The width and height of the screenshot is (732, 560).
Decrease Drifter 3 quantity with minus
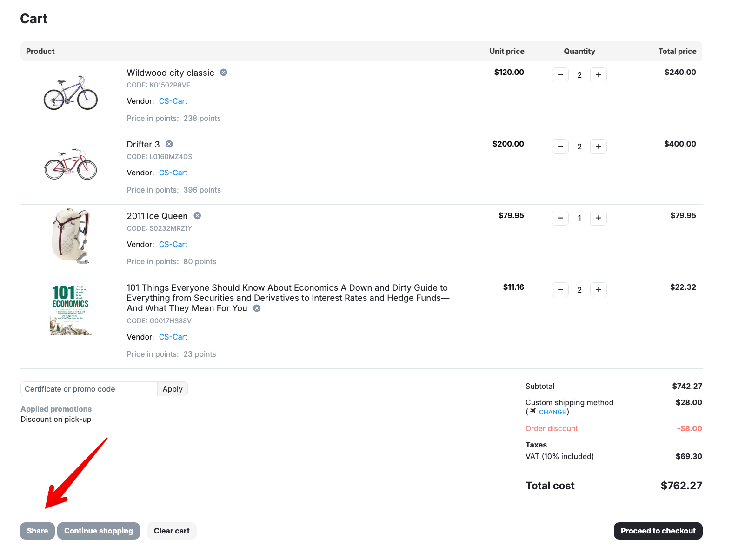pyautogui.click(x=560, y=147)
